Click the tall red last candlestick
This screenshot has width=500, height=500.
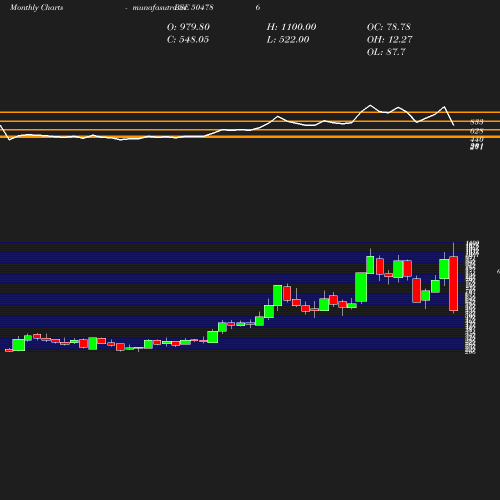click(x=453, y=283)
